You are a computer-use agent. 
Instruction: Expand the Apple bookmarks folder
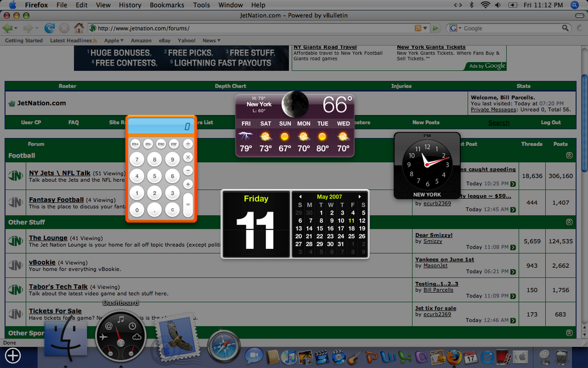pyautogui.click(x=114, y=41)
